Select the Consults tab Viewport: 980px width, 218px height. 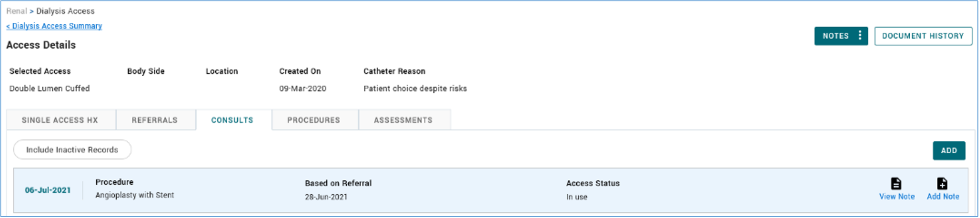click(x=233, y=120)
